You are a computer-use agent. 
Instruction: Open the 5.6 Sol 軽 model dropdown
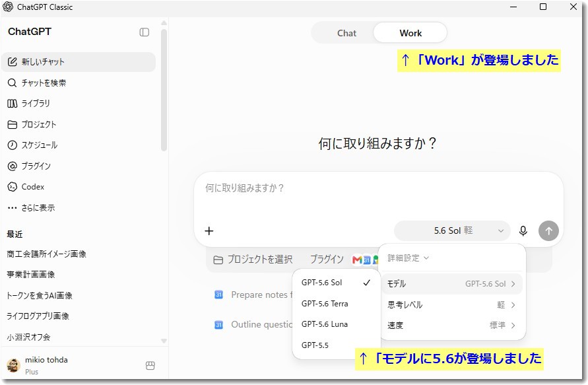click(x=452, y=230)
